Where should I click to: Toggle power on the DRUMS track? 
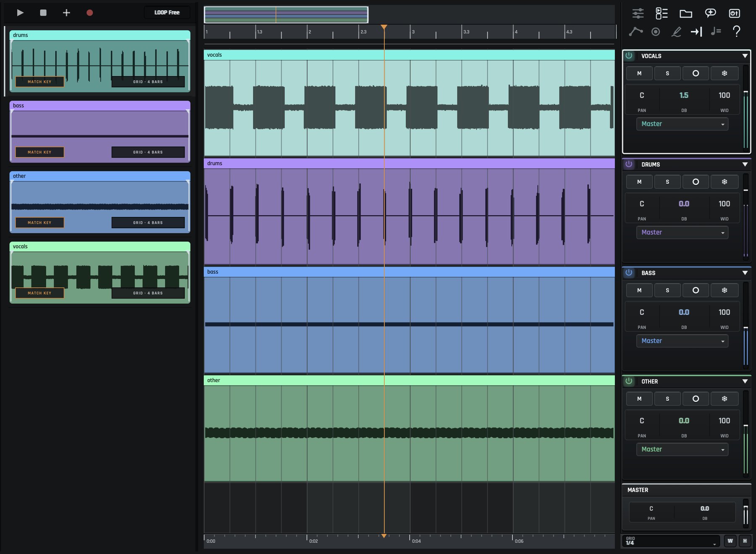click(629, 164)
